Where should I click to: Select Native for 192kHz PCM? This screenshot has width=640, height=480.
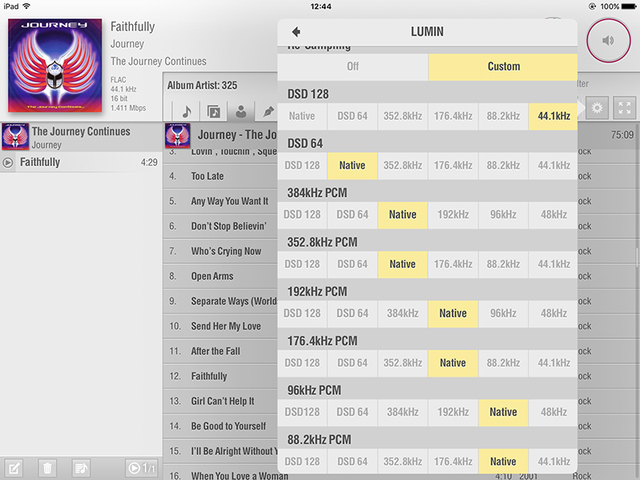(453, 314)
